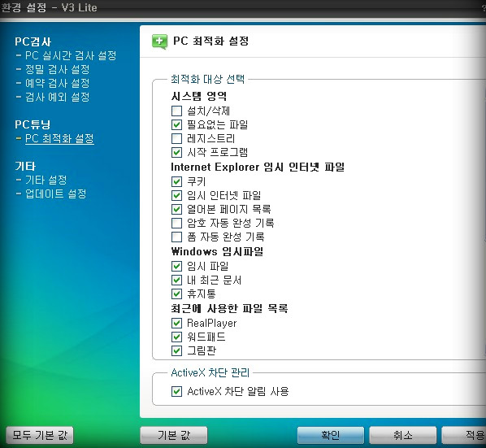Image resolution: width=486 pixels, height=448 pixels.
Task: Open PC 실시간 검사 설정 page
Action: coord(71,55)
